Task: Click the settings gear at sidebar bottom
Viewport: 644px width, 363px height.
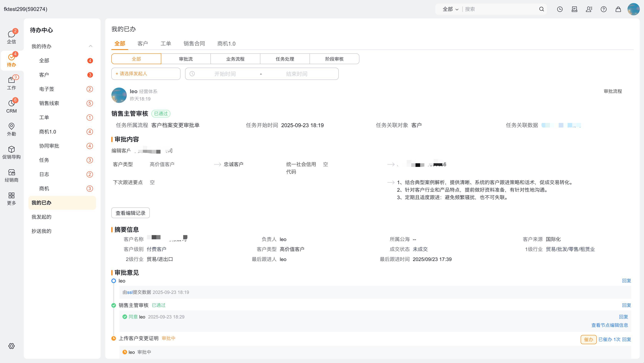Action: point(11,346)
